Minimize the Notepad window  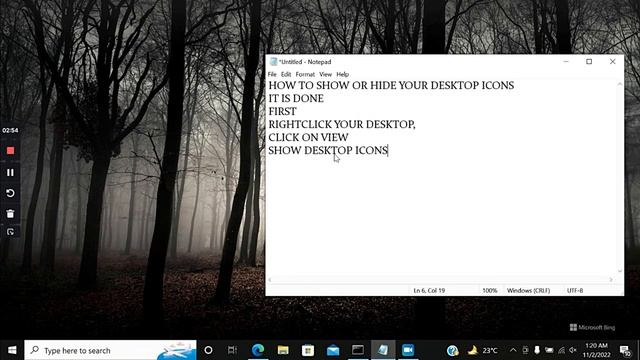point(566,62)
